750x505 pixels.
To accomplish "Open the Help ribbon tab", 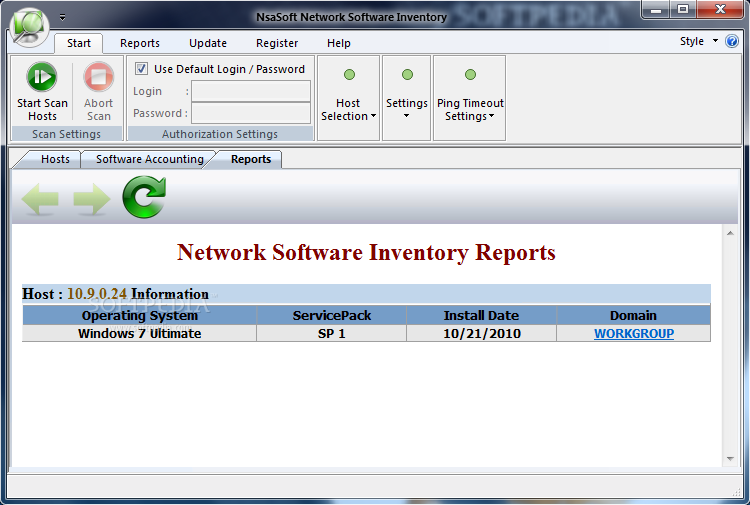I will 339,43.
